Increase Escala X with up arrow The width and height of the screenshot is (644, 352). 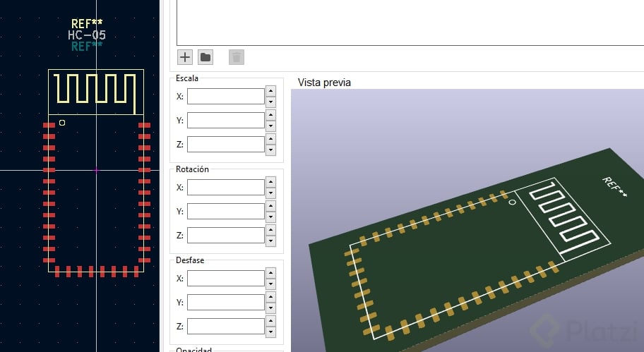coord(270,91)
